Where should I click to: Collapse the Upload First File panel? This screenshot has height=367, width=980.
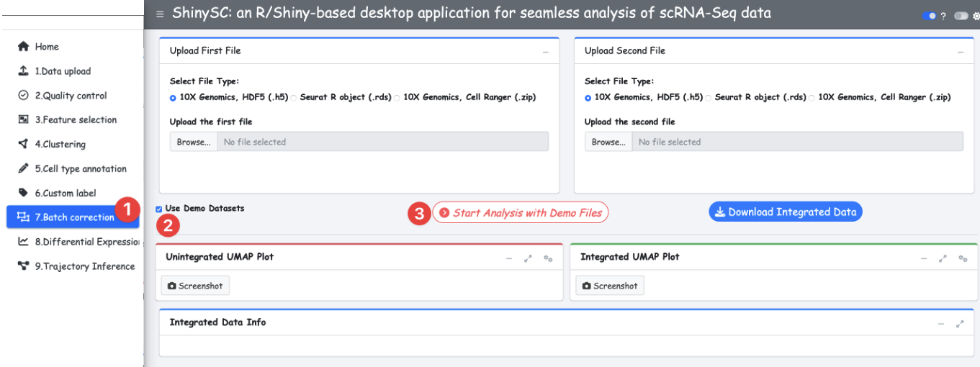tap(546, 53)
